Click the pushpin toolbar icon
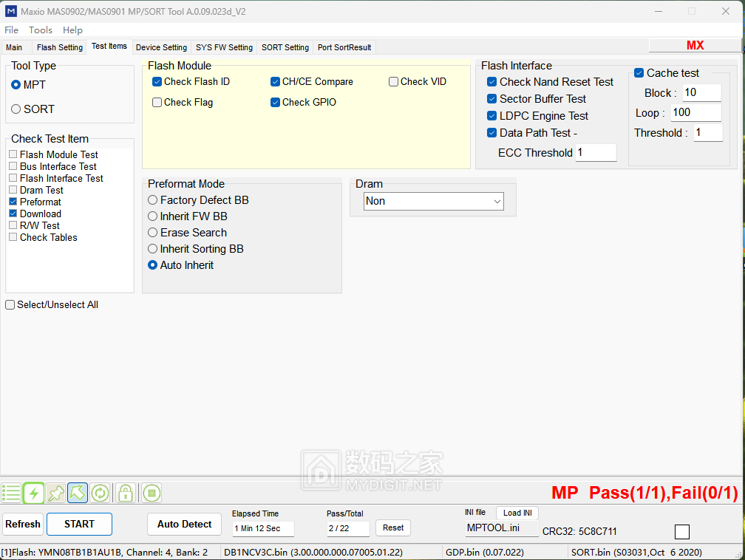Screen dimensions: 745x560 [x=55, y=493]
